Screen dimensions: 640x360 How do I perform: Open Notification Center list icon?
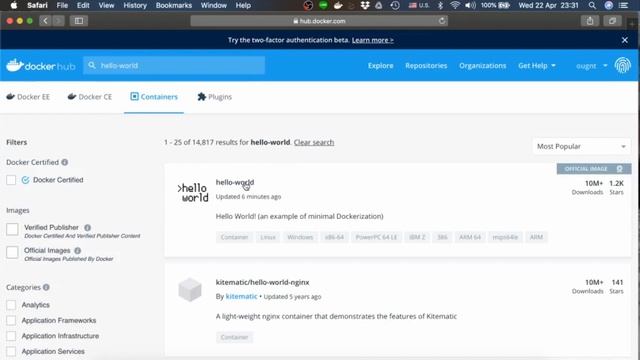pos(624,5)
